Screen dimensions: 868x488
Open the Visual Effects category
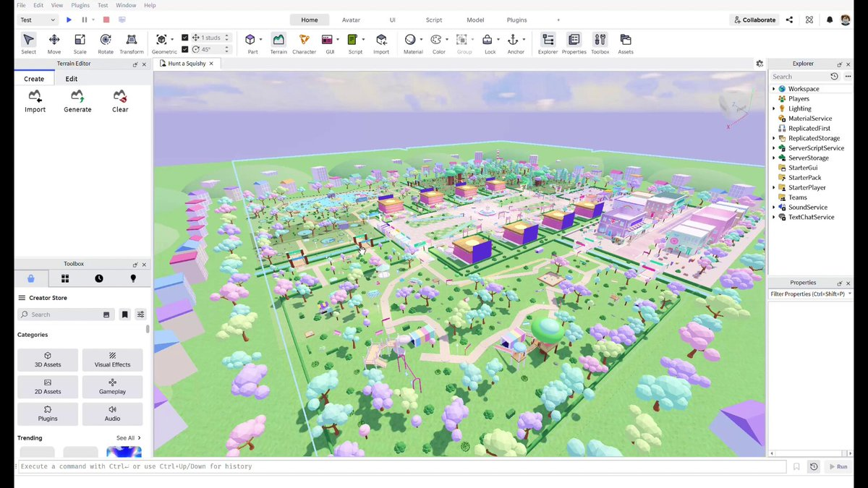(112, 360)
